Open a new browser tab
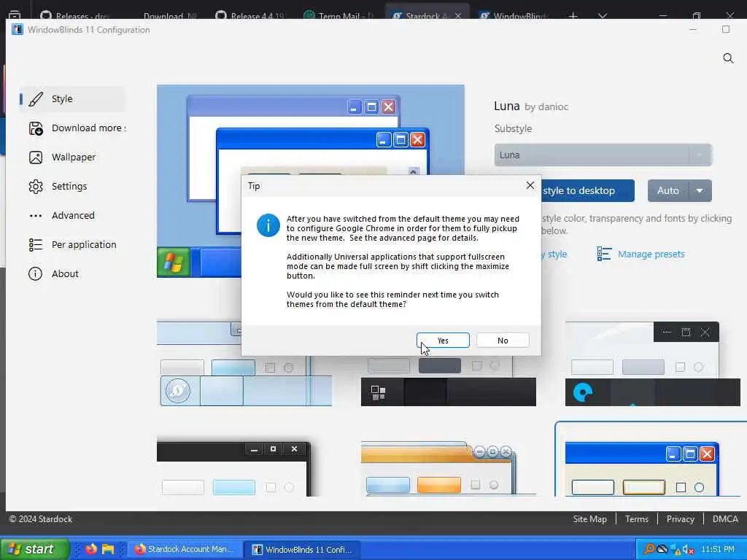The height and width of the screenshot is (560, 747). click(573, 16)
